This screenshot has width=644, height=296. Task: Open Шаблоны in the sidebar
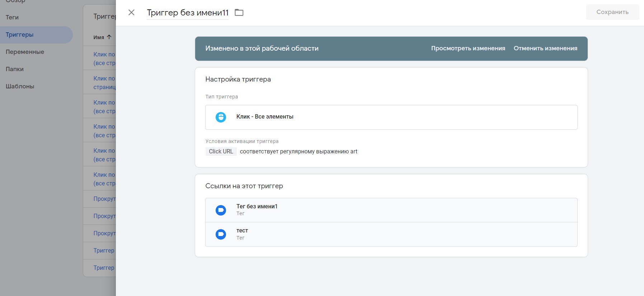(20, 87)
